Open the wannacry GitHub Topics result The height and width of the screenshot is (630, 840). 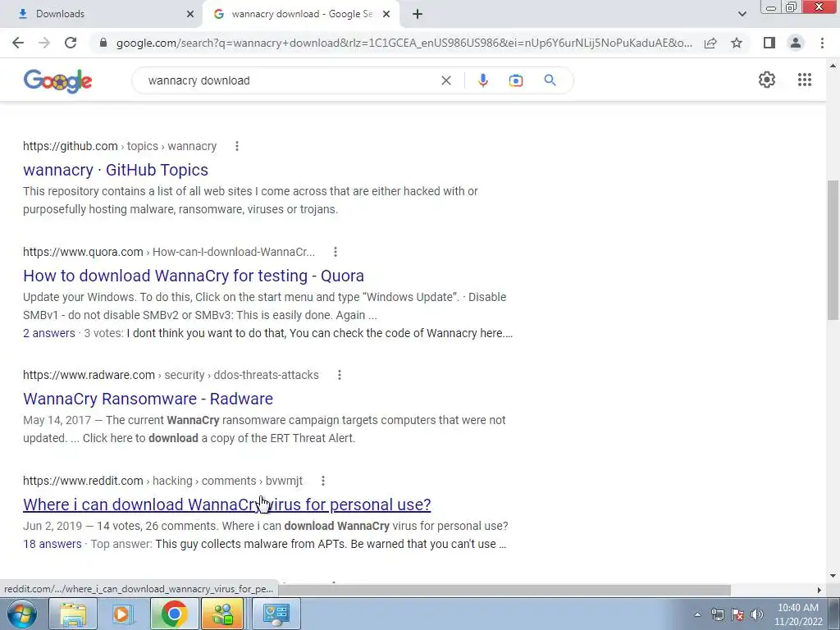coord(116,170)
